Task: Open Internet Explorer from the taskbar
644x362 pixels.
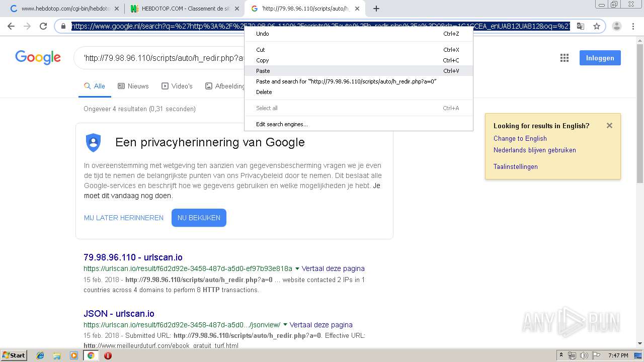Action: (40, 355)
